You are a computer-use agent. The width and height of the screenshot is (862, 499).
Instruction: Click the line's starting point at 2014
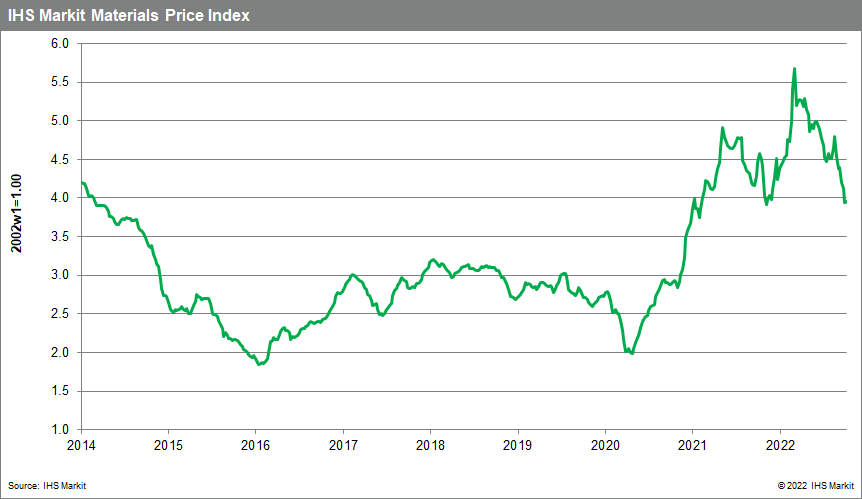coord(82,183)
